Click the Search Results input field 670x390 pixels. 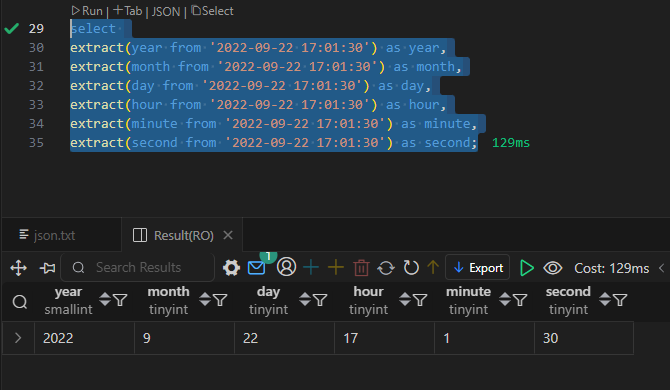coord(137,267)
